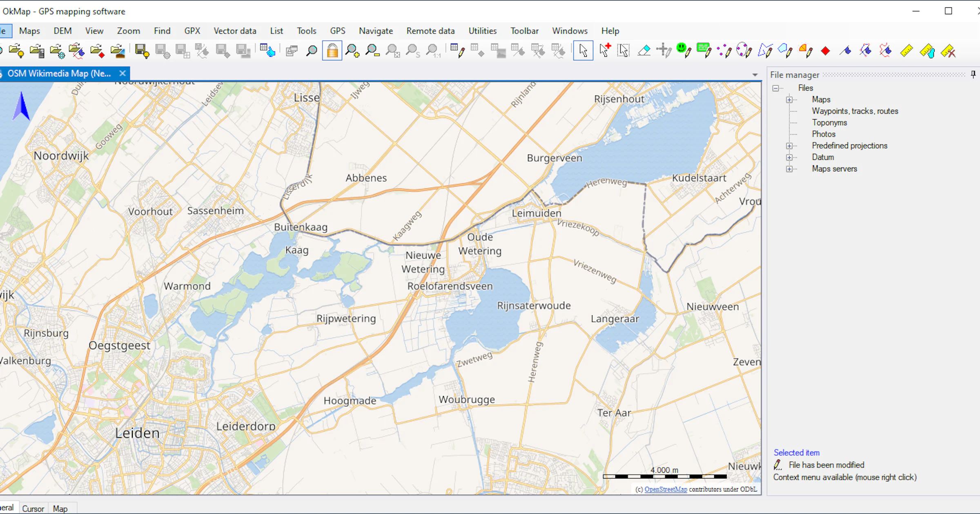
Task: Select the eraser tool
Action: [644, 51]
